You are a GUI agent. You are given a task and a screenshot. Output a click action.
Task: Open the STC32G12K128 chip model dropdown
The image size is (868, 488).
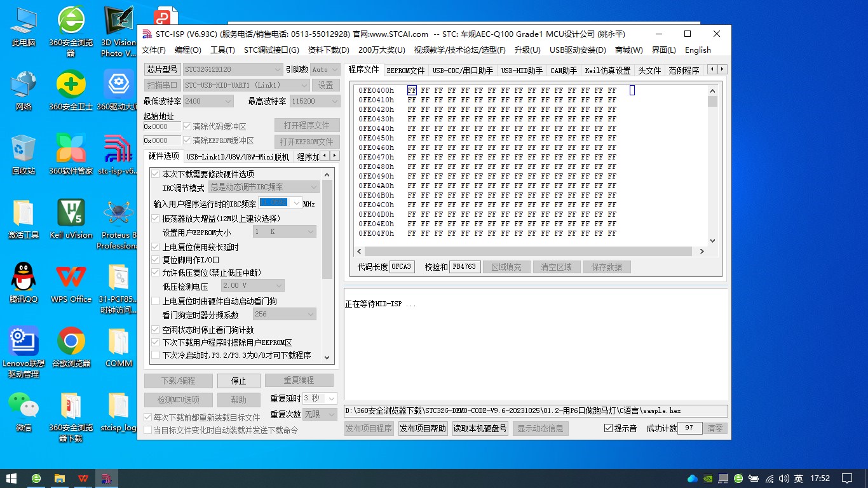tap(233, 69)
